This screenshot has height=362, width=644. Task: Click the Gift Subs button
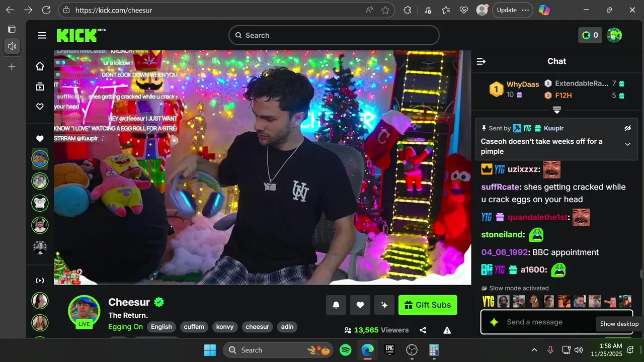click(428, 305)
